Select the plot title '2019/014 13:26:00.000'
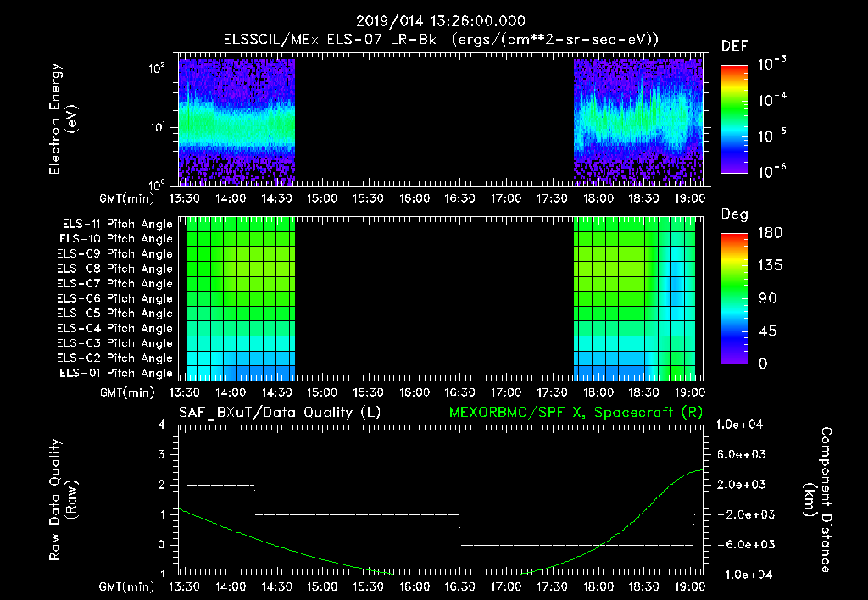This screenshot has height=600, width=868. coord(441,21)
